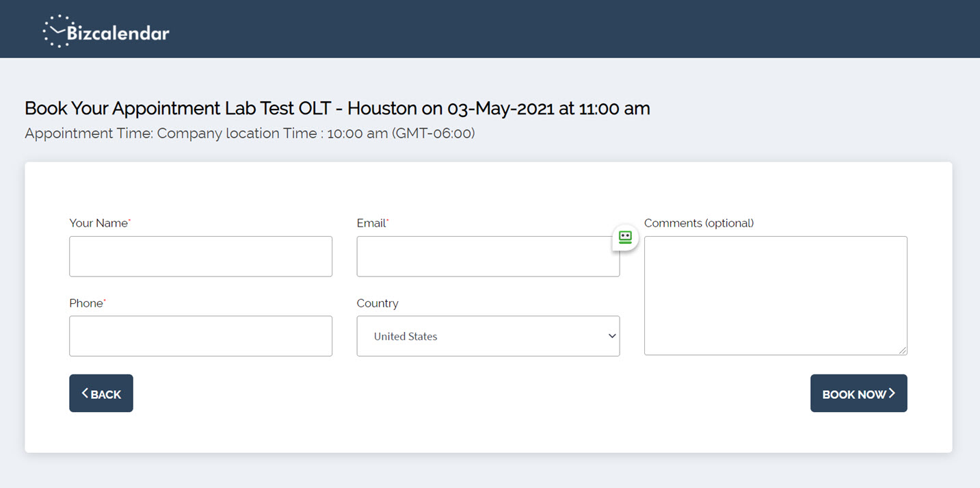Click the Bizcalendar brand name text
The height and width of the screenshot is (488, 980).
click(x=118, y=33)
